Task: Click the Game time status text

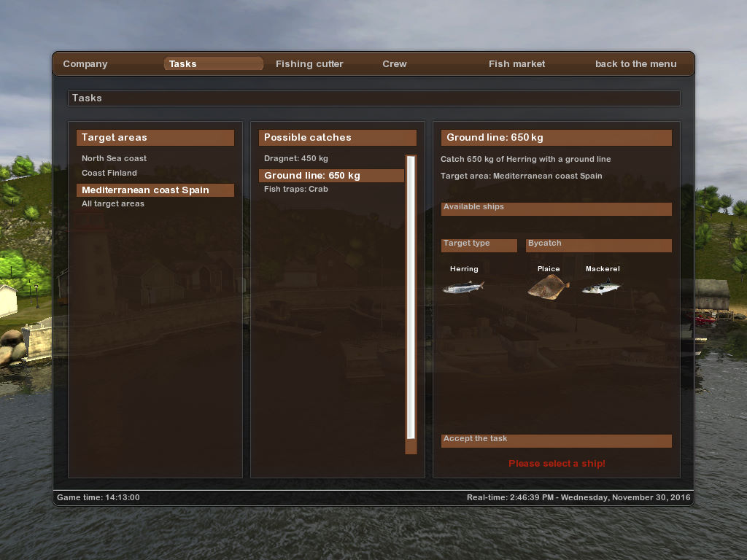Action: 98,497
